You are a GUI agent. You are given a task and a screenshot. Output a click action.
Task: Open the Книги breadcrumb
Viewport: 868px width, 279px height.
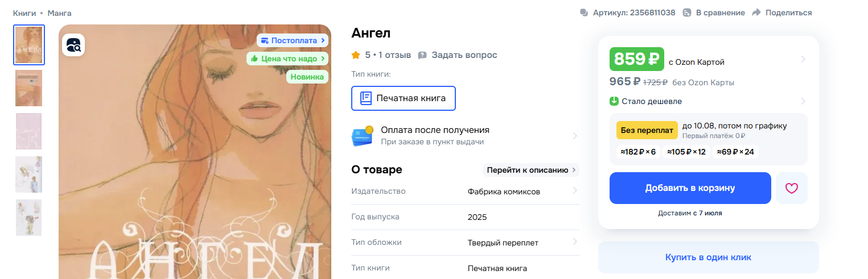click(x=24, y=13)
